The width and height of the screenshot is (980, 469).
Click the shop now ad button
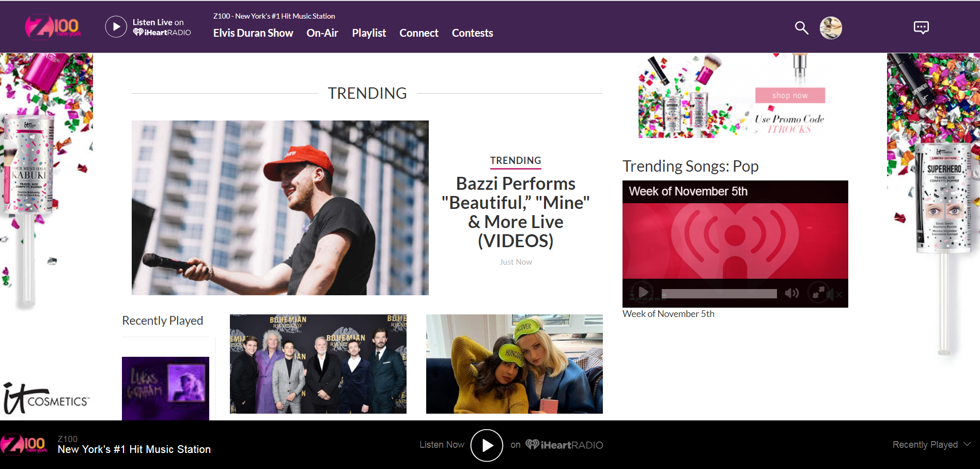[x=790, y=96]
